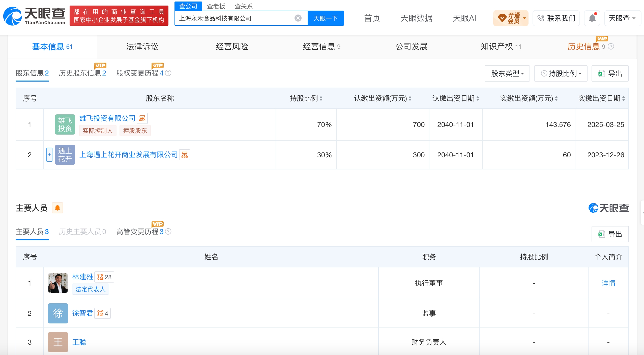
Task: Expand the collapsed side panel handle
Action: (x=642, y=213)
